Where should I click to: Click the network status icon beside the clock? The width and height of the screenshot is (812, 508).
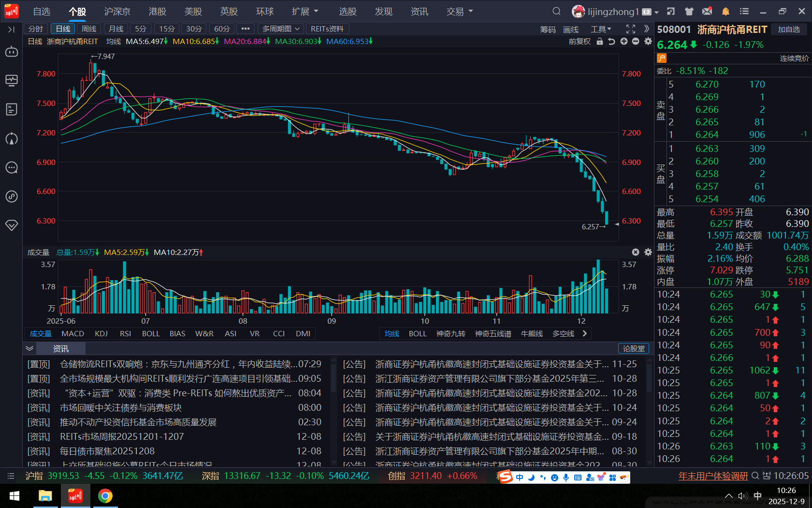(x=767, y=476)
